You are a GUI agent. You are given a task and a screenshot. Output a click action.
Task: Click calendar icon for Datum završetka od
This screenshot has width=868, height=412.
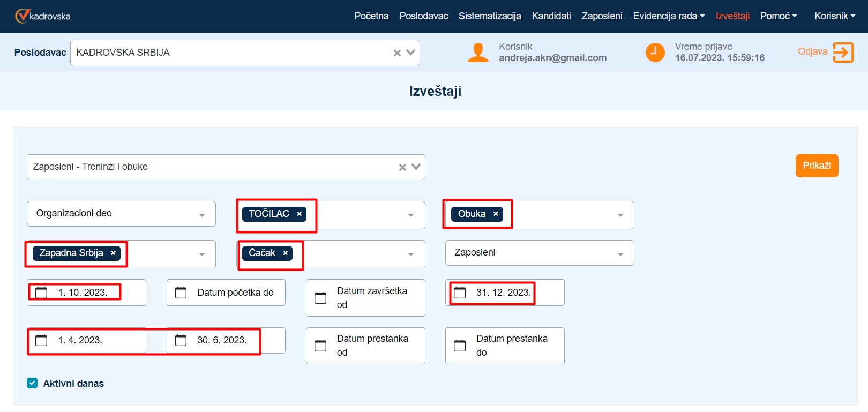[x=320, y=298]
